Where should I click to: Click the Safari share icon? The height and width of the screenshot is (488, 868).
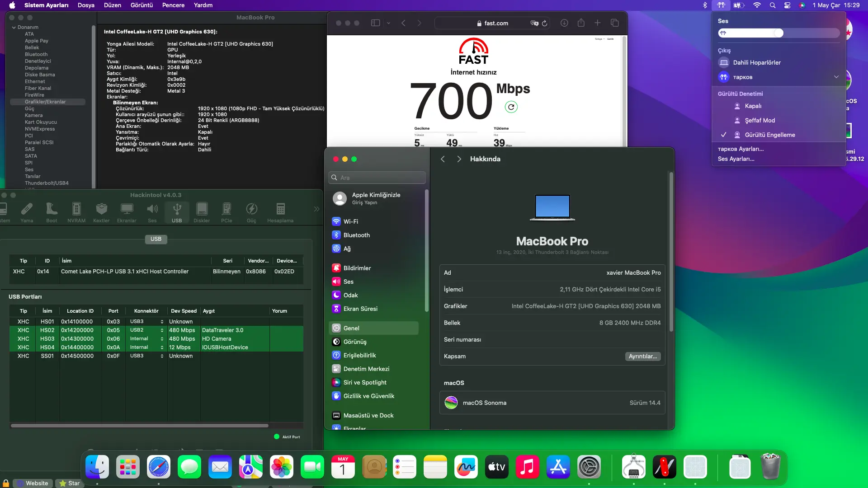pos(581,23)
